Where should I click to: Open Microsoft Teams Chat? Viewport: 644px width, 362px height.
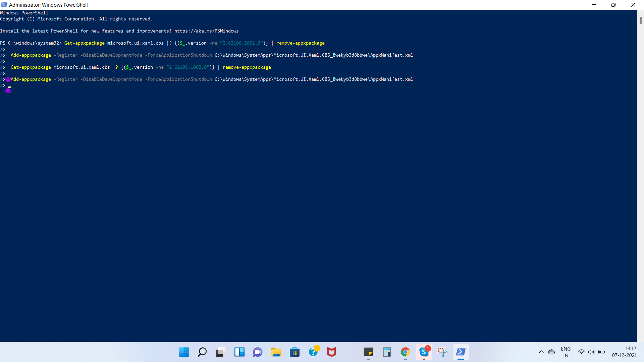coord(258,352)
